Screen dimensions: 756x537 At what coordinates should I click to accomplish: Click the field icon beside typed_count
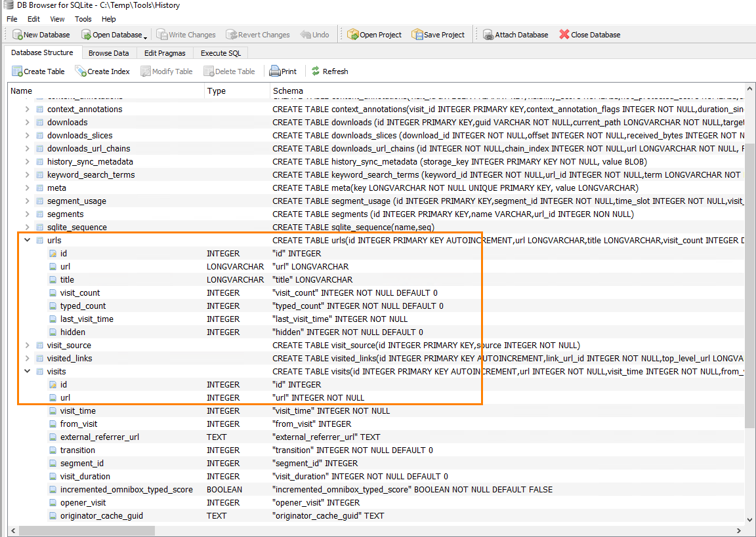(x=53, y=306)
